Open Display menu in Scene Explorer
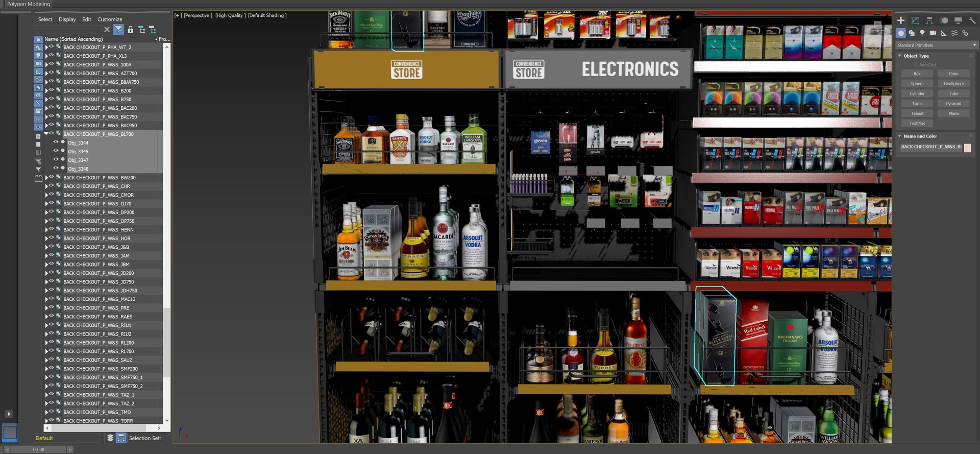This screenshot has height=454, width=980. tap(67, 19)
